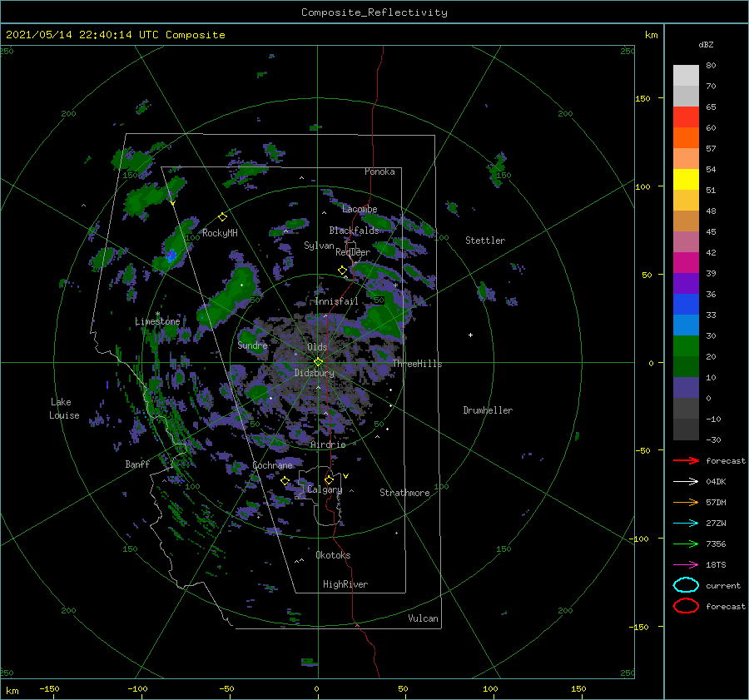Click the HighRiver town label
Image resolution: width=749 pixels, height=700 pixels.
[x=345, y=584]
